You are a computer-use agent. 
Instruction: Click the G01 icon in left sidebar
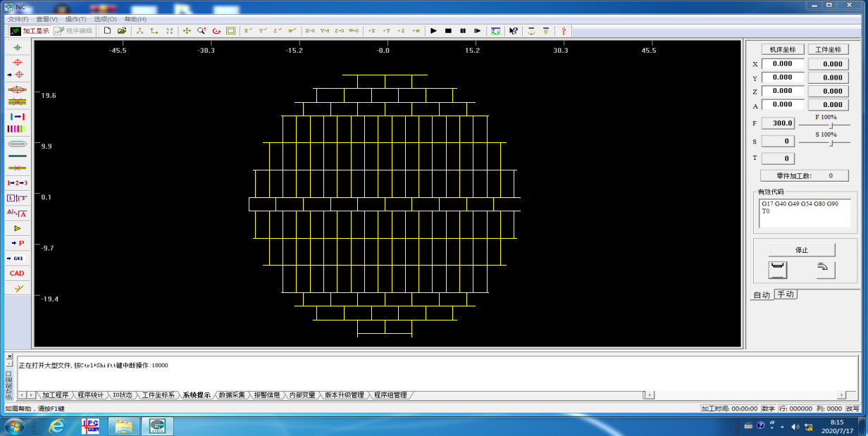coord(17,259)
